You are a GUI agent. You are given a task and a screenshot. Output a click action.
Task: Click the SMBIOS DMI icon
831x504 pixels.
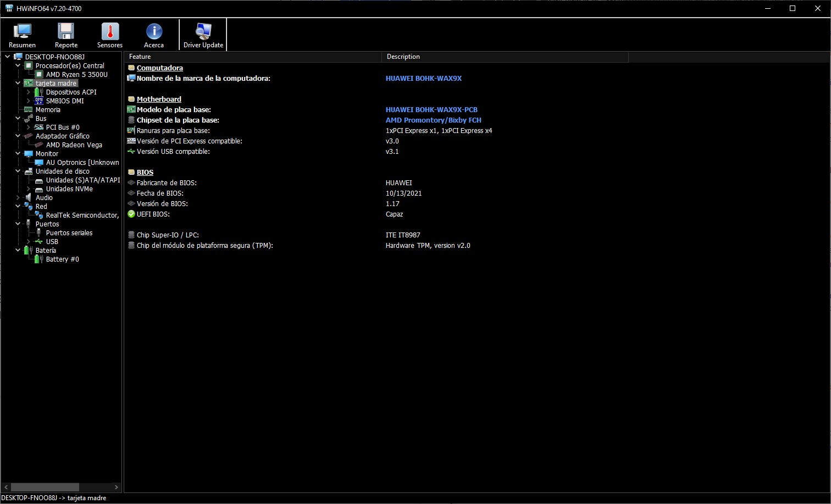39,101
